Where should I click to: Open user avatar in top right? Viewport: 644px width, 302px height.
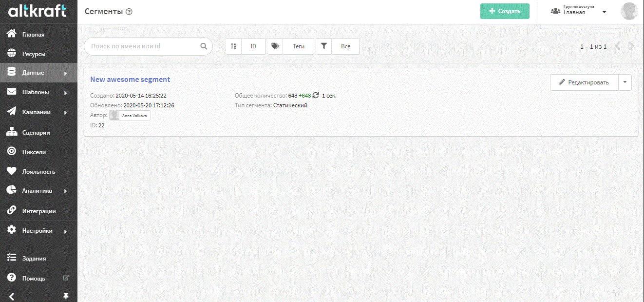click(629, 11)
